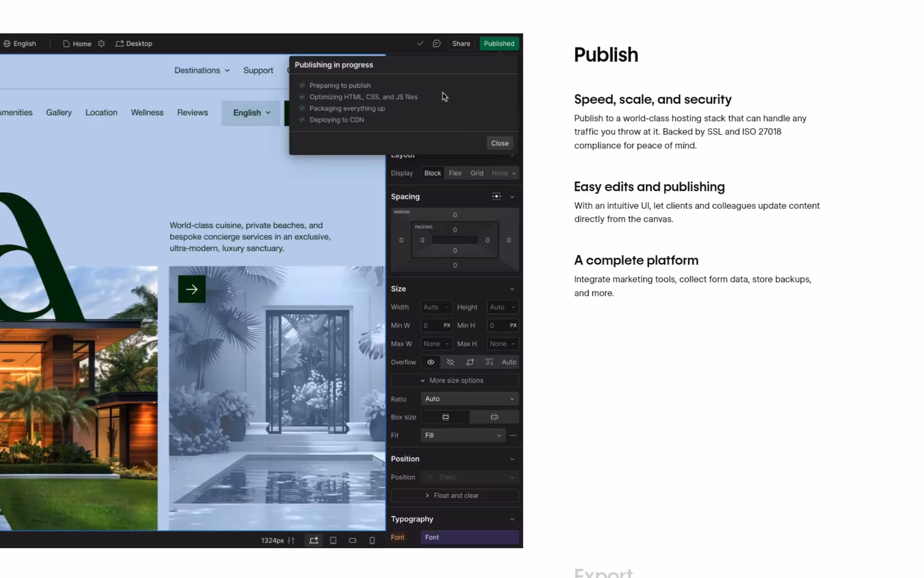Click the saved checkmark status icon
The height and width of the screenshot is (578, 924).
pyautogui.click(x=420, y=44)
